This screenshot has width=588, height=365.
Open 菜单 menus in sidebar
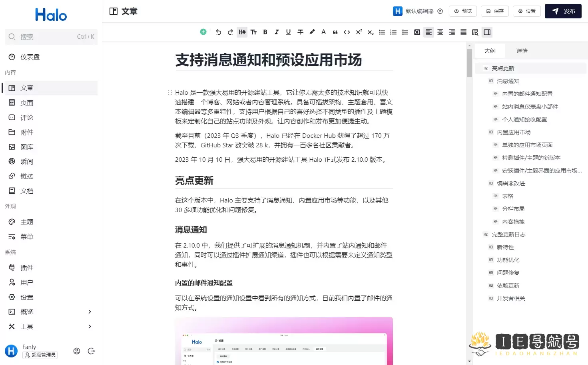tap(50, 237)
